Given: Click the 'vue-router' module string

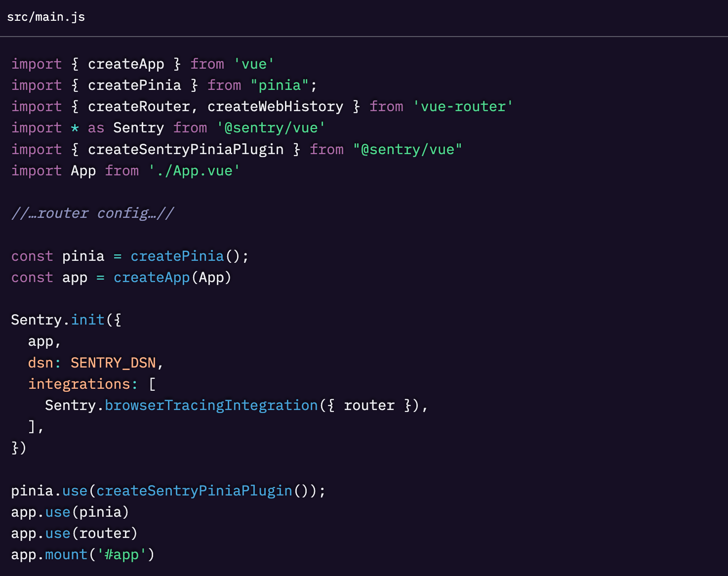Looking at the screenshot, I should (x=463, y=107).
